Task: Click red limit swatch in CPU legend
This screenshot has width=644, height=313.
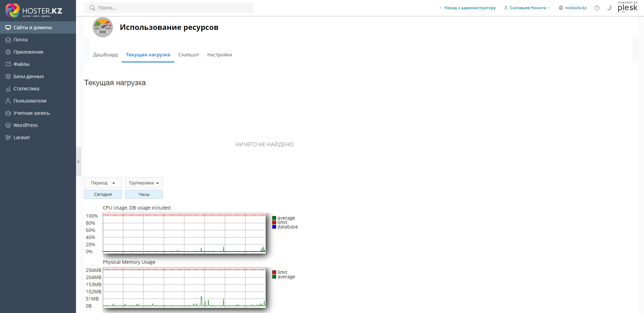Action: tap(274, 222)
